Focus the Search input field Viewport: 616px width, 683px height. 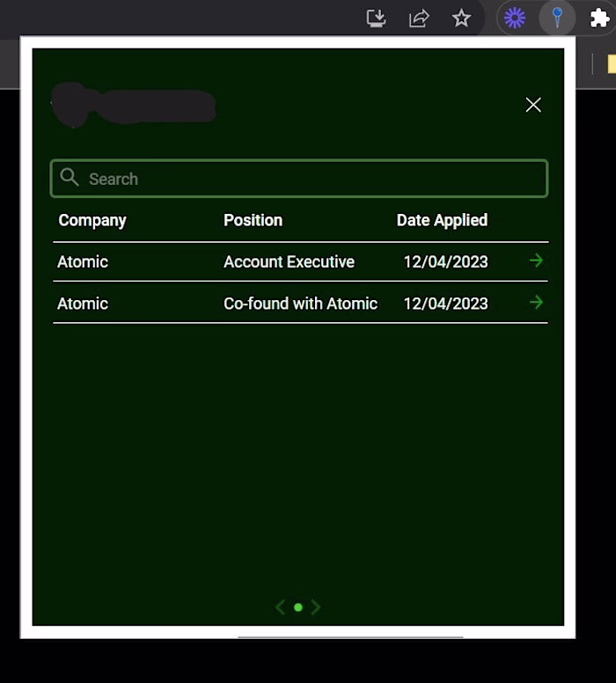(x=299, y=179)
